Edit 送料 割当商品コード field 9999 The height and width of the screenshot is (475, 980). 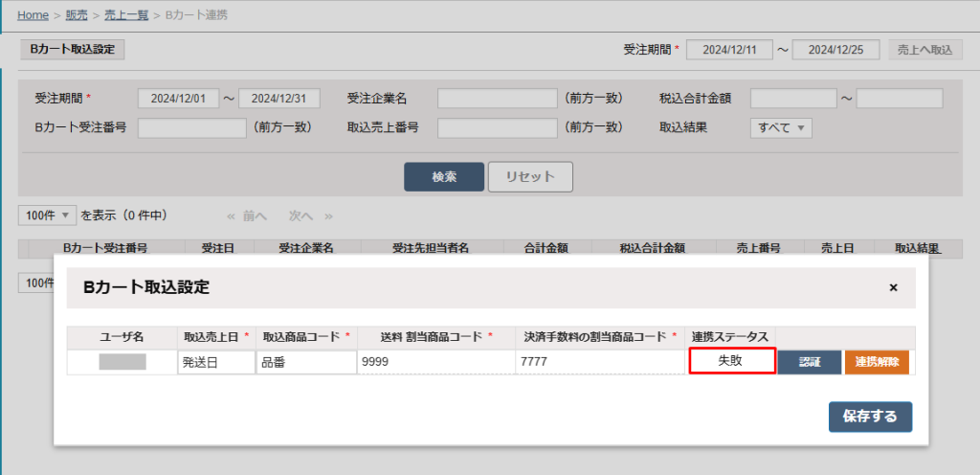436,363
